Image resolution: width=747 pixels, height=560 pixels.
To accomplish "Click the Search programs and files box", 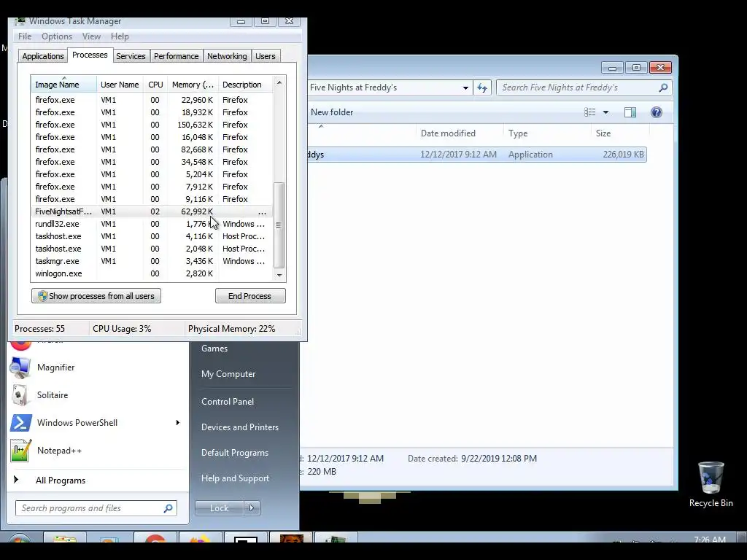I will 96,508.
